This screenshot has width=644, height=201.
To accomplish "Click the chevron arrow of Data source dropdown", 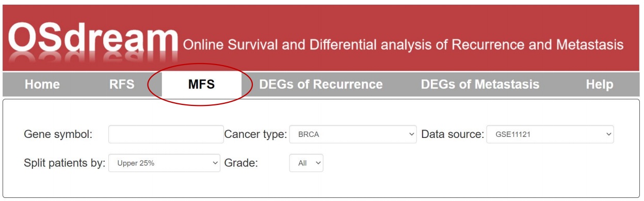I will pos(609,134).
